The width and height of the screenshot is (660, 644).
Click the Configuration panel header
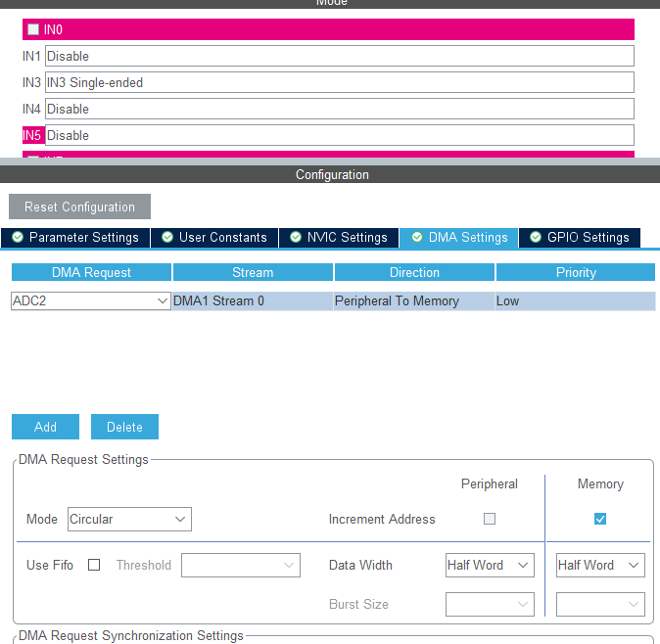(x=330, y=174)
